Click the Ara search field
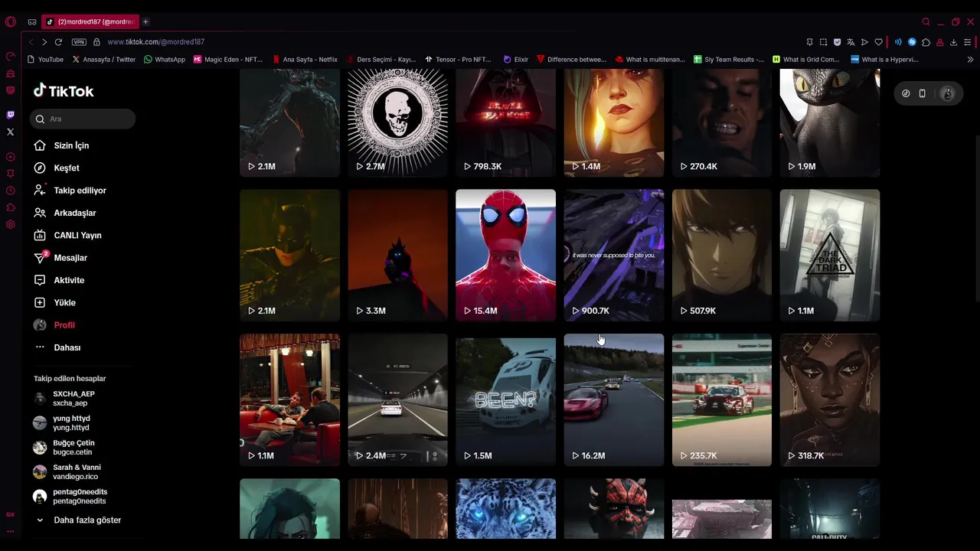This screenshot has height=551, width=980. 83,119
